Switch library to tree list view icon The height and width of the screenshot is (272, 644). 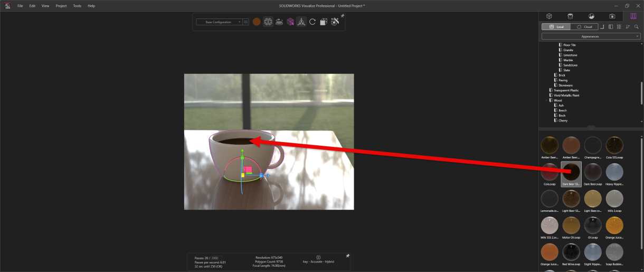(619, 26)
